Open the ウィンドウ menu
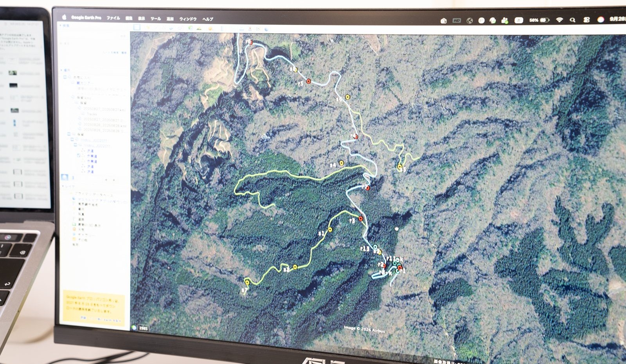 [188, 19]
